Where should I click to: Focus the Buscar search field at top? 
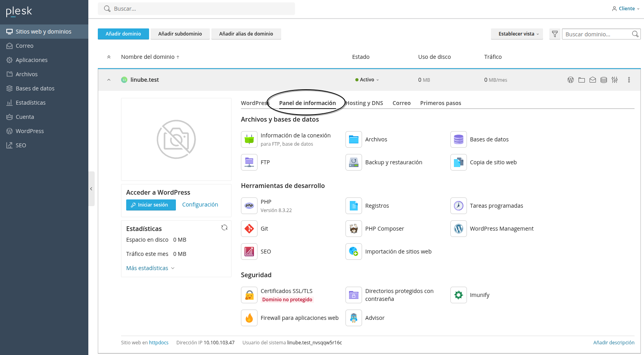(x=196, y=9)
